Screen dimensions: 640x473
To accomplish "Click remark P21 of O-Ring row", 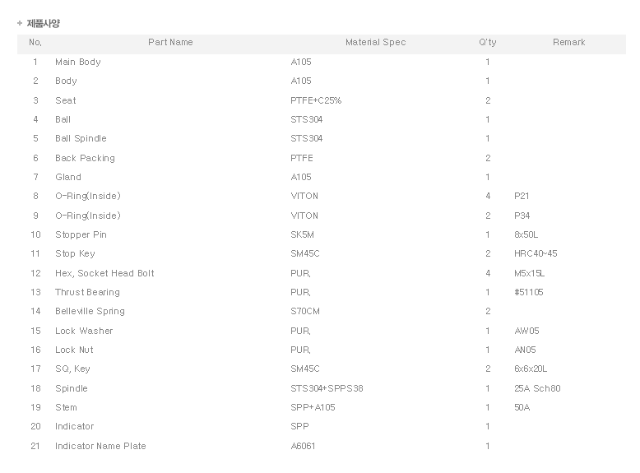I will click(x=522, y=196).
